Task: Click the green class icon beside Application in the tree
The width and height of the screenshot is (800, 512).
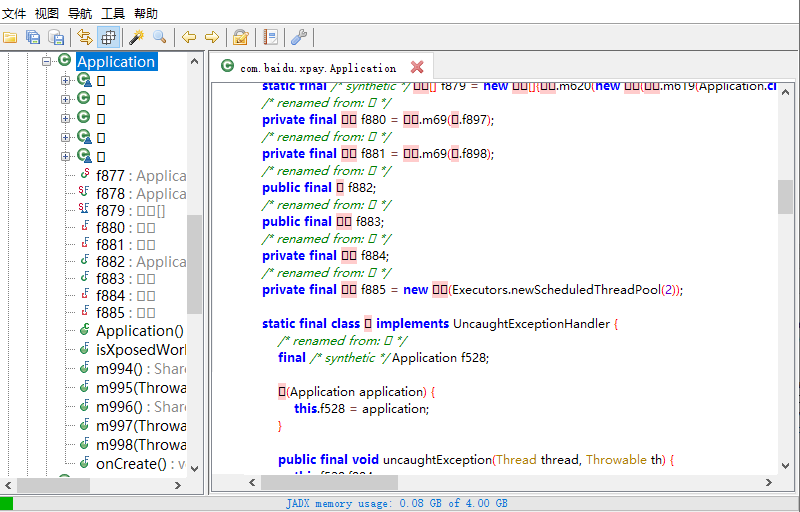Action: click(x=64, y=60)
